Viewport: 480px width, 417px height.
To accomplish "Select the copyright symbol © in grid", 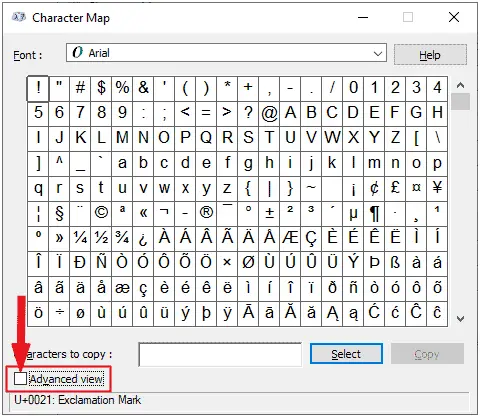I will click(101, 213).
